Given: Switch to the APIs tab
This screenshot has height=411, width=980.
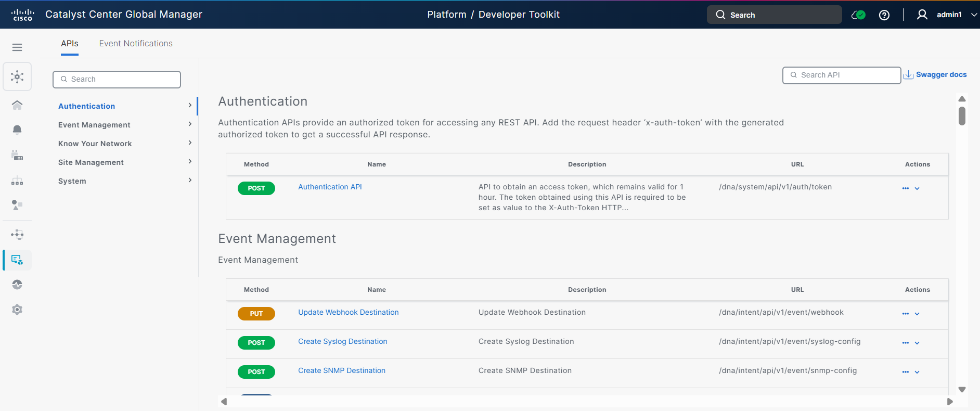Looking at the screenshot, I should (70, 44).
